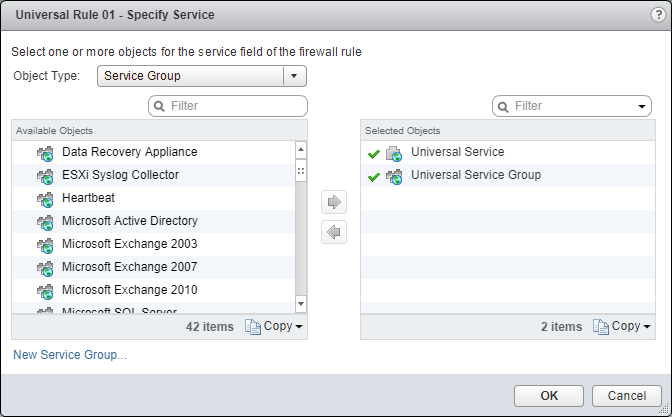The height and width of the screenshot is (417, 672).
Task: Click the right arrow to add object
Action: [334, 202]
